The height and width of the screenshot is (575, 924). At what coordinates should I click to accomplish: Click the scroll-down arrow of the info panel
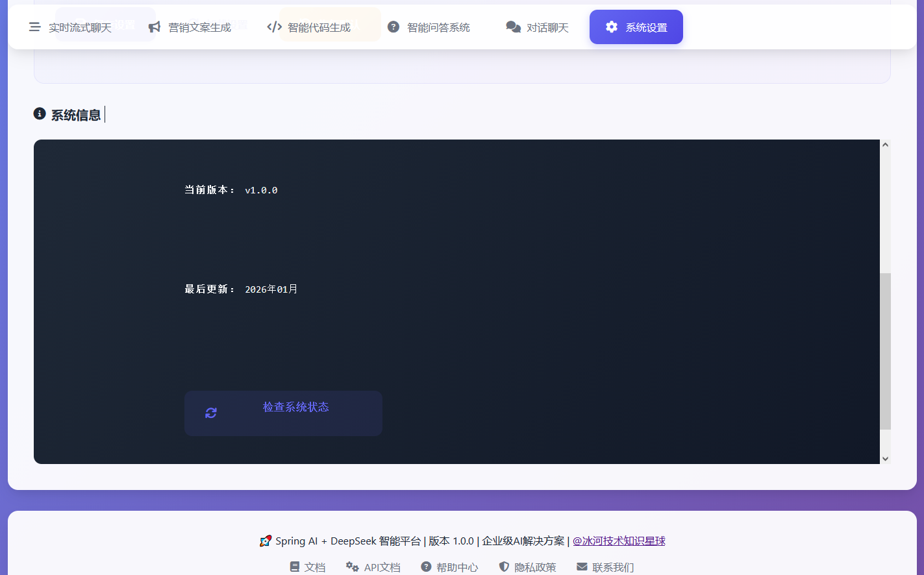click(885, 458)
